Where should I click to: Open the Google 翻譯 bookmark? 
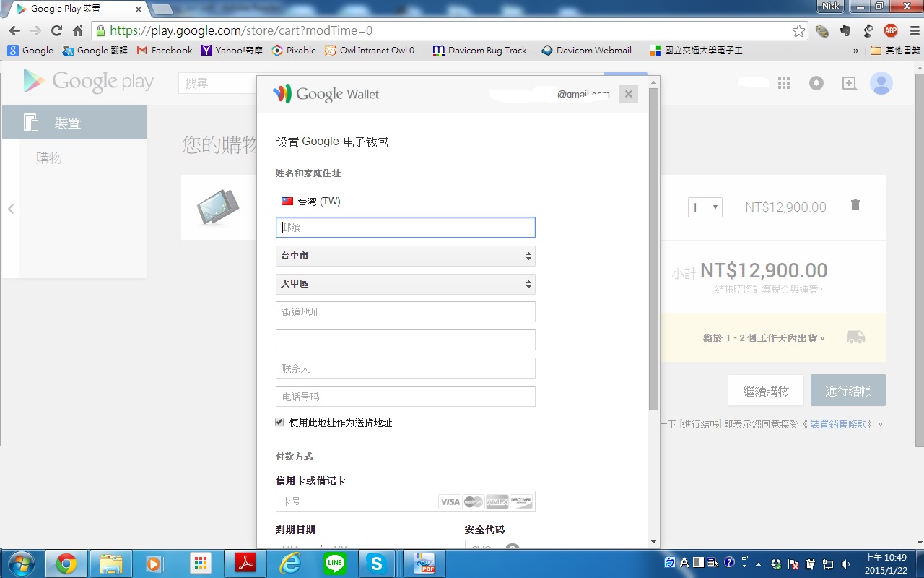coord(95,51)
